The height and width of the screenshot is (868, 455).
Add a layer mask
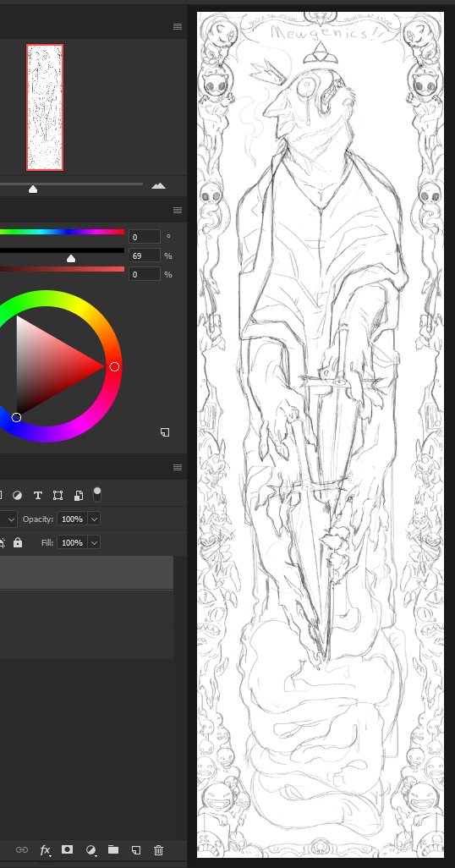point(67,849)
